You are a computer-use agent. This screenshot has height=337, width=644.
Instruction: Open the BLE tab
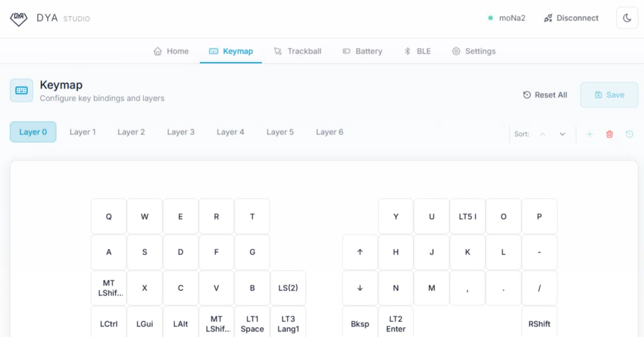tap(418, 51)
